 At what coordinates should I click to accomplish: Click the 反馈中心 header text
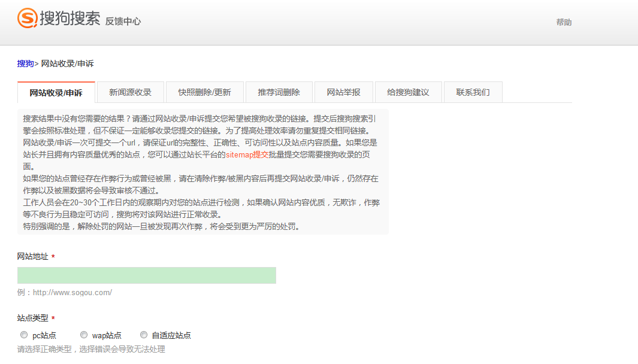(123, 21)
